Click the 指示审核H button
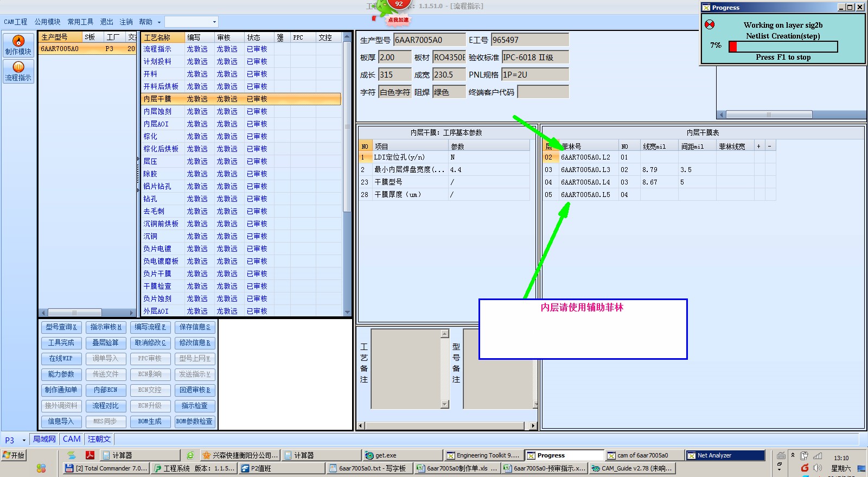This screenshot has width=868, height=477. tap(106, 327)
